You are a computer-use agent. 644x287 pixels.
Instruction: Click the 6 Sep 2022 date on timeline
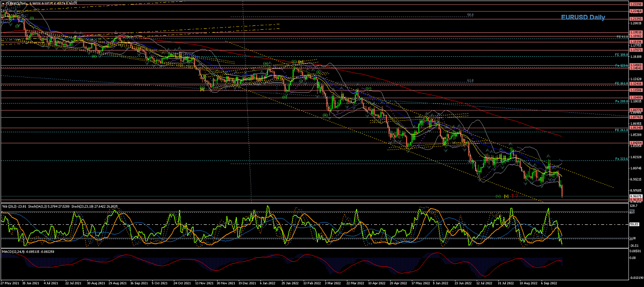[550, 284]
